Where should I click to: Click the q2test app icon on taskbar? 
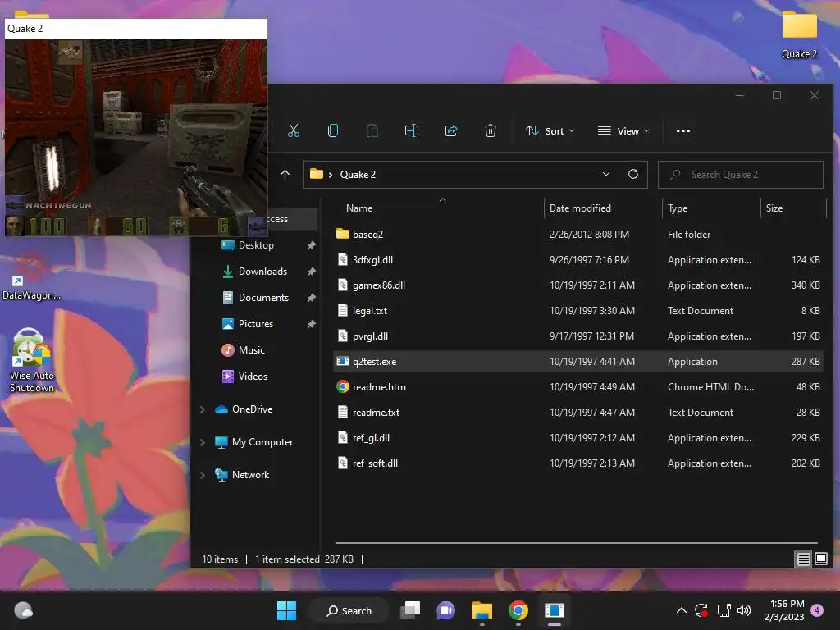point(554,610)
